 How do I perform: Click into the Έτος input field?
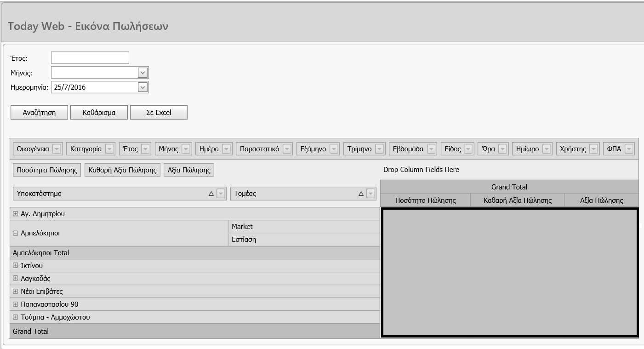coord(90,57)
